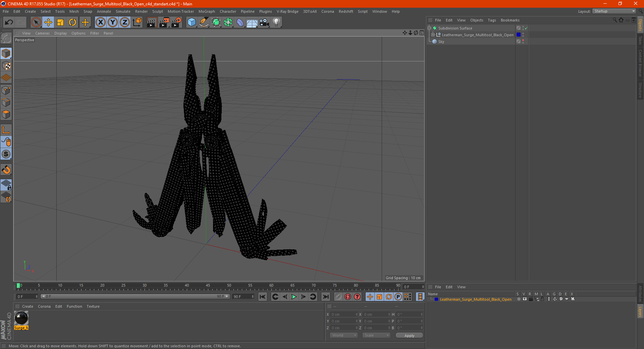Click blue layer swatch of Leatherman object
644x349 pixels.
(519, 35)
